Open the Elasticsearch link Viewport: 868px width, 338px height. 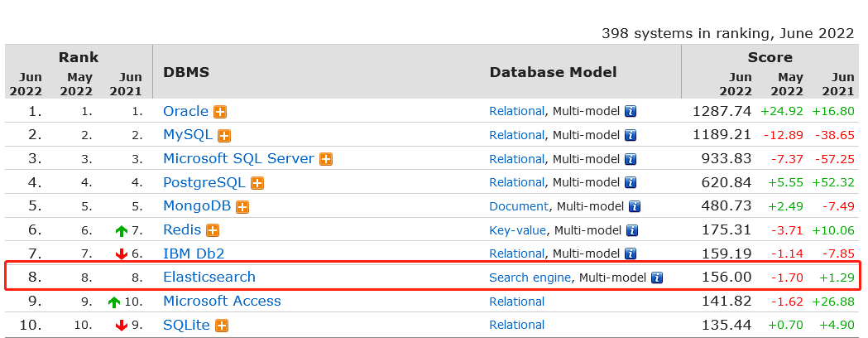[x=209, y=277]
